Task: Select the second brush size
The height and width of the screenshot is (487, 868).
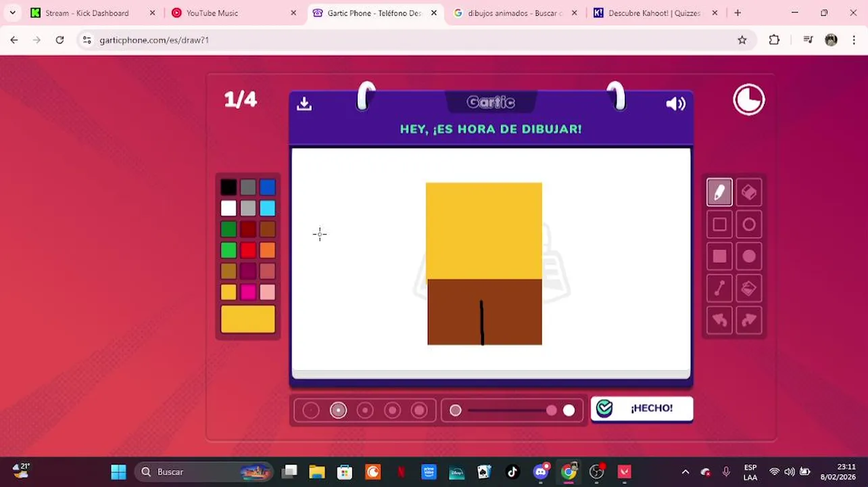Action: tap(338, 411)
